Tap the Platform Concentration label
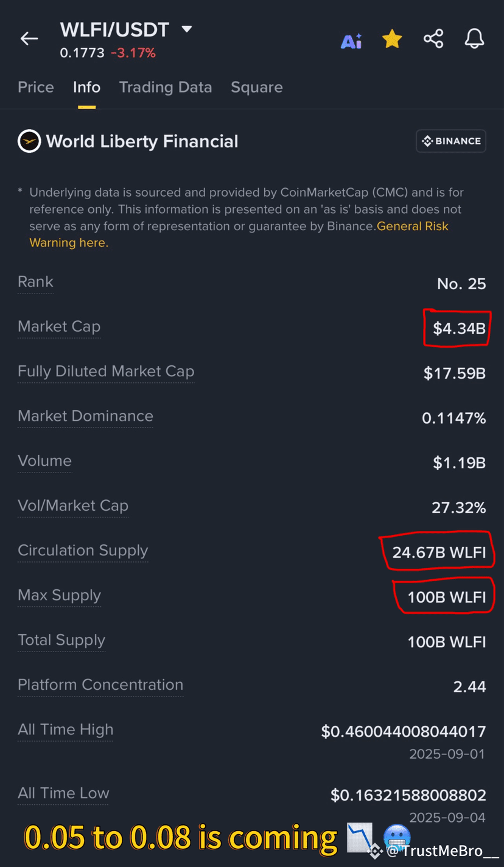 pyautogui.click(x=100, y=684)
